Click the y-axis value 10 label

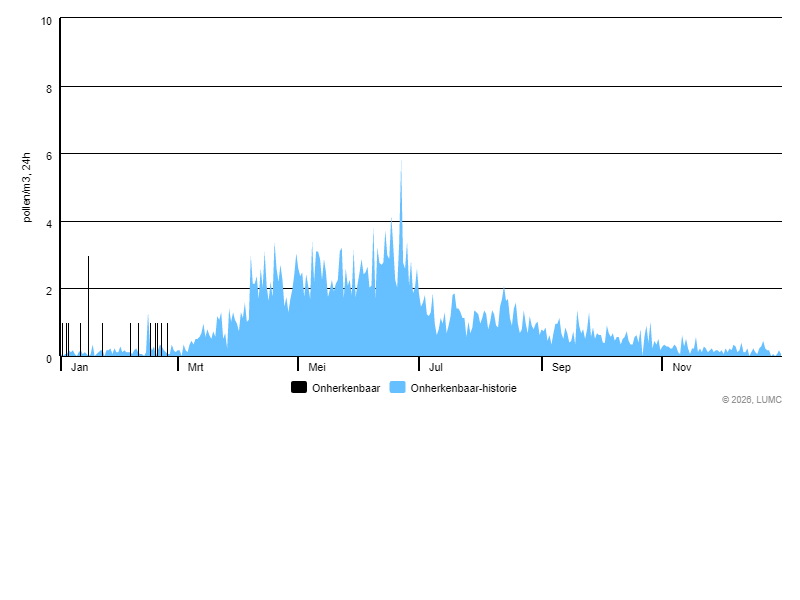tap(46, 21)
